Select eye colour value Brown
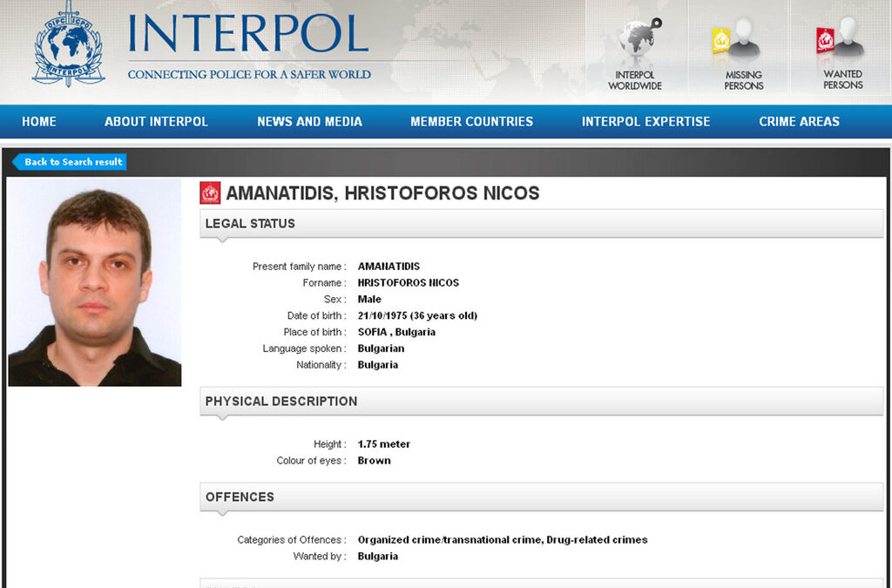 tap(374, 461)
